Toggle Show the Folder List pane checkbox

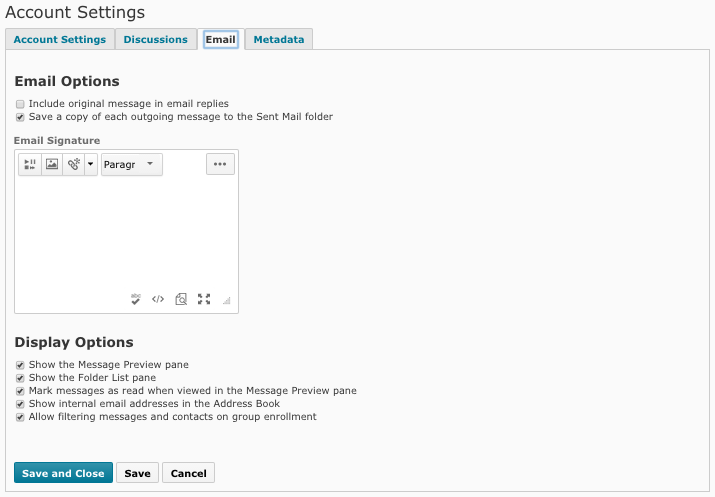[20, 378]
